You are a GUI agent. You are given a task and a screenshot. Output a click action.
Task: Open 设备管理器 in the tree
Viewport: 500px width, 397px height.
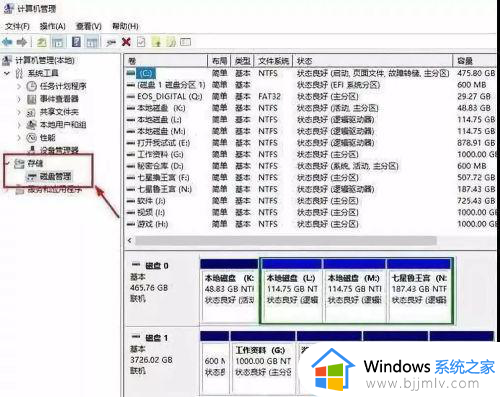(59, 150)
